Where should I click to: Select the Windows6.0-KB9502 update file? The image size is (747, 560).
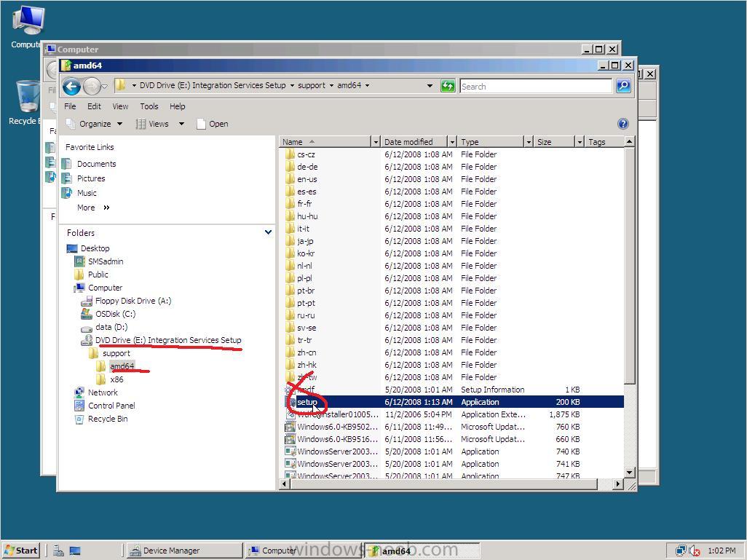point(337,427)
